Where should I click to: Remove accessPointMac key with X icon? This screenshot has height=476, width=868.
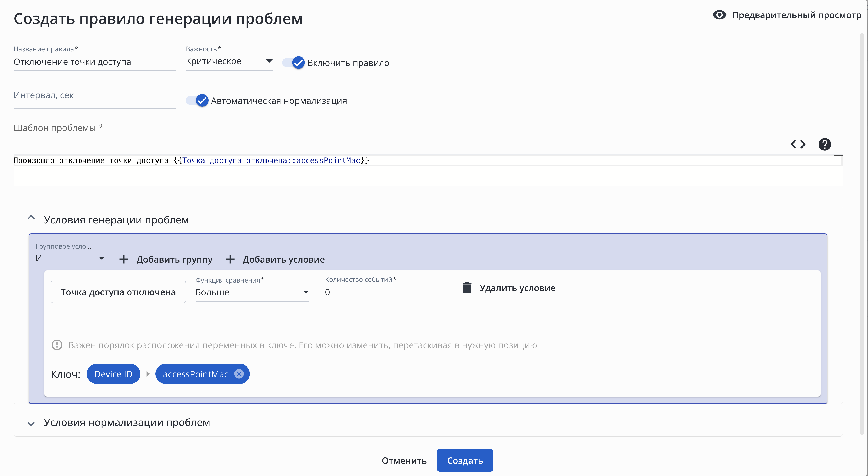point(239,374)
